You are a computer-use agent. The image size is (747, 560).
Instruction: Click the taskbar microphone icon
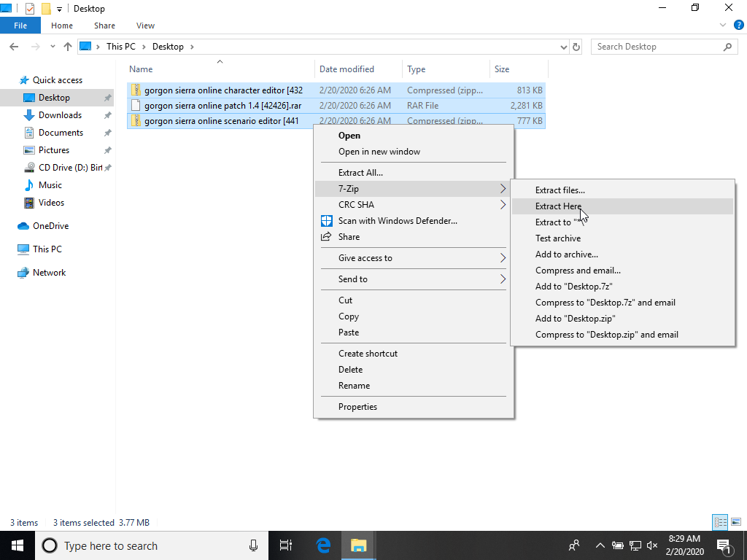pos(253,545)
